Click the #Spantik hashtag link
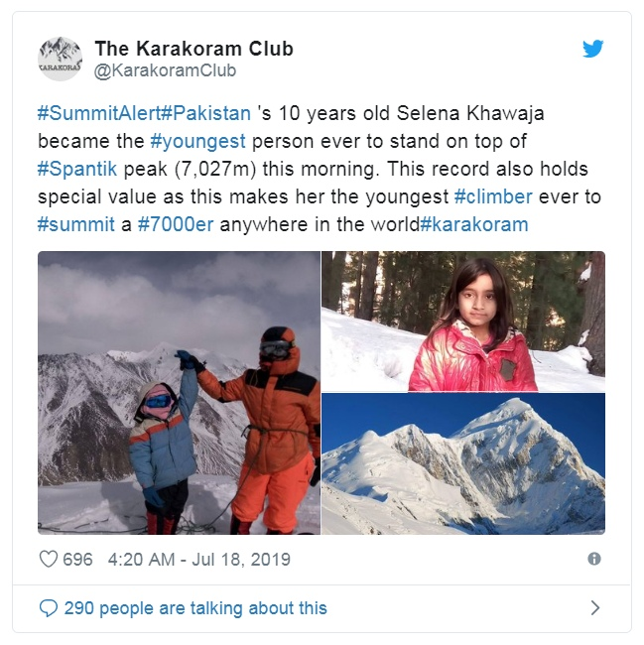This screenshot has width=644, height=645. tap(77, 169)
